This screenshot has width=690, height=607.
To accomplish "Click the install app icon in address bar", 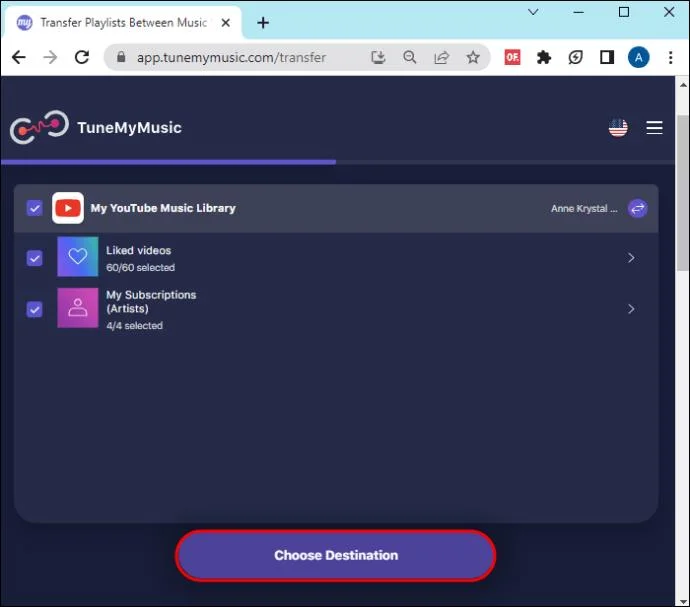I will (378, 57).
